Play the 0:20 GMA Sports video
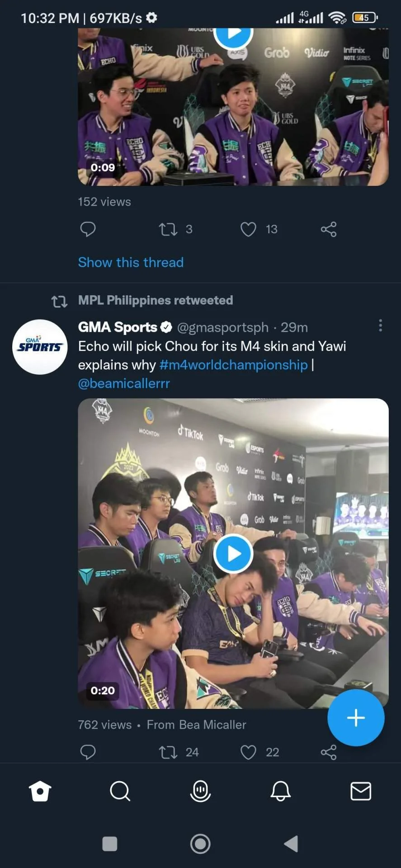The image size is (401, 868). 233,553
